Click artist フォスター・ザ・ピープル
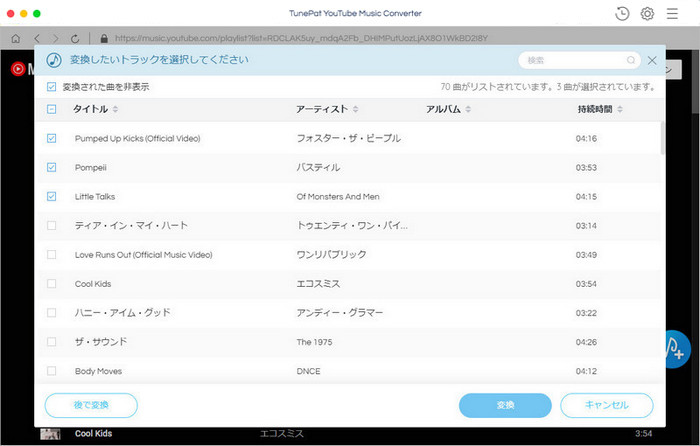This screenshot has height=446, width=700. (x=348, y=138)
